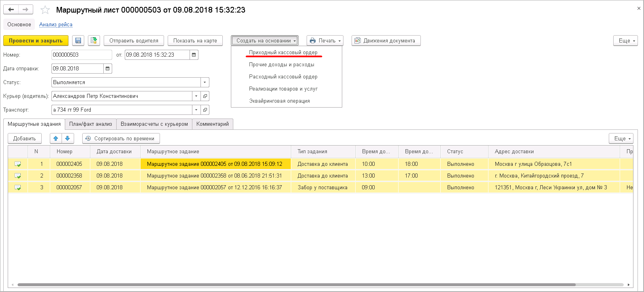The width and height of the screenshot is (644, 292).
Task: Select cell Маршрутное задание 000002358
Action: [215, 176]
